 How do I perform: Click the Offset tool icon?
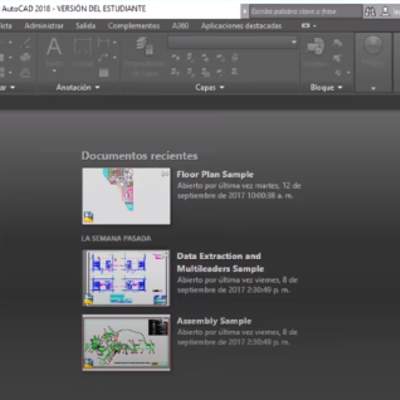[26, 73]
